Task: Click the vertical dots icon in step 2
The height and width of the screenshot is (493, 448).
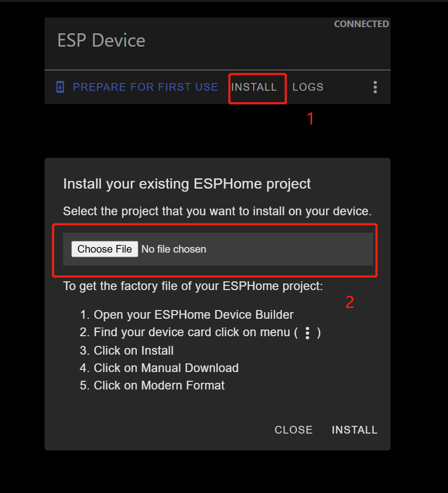Action: [308, 333]
